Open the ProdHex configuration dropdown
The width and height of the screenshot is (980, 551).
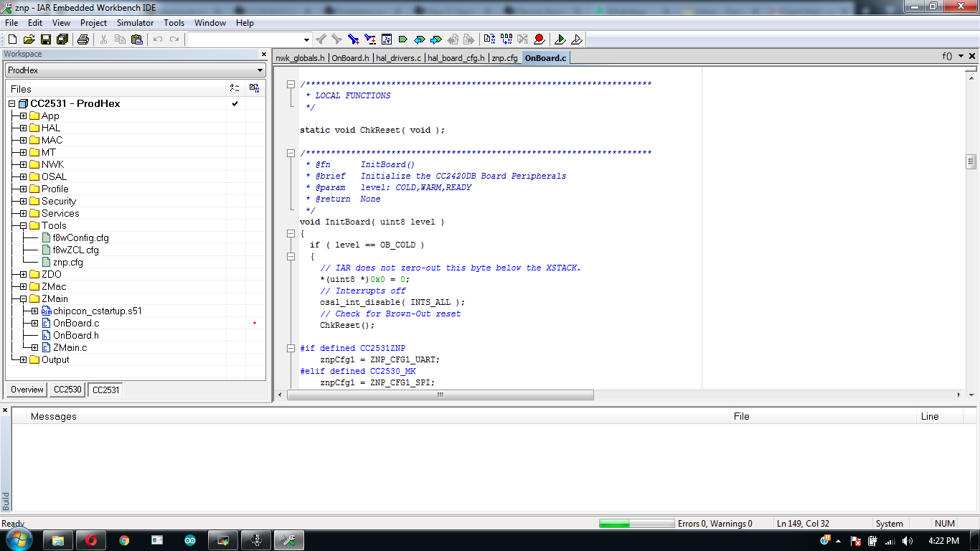coord(260,70)
